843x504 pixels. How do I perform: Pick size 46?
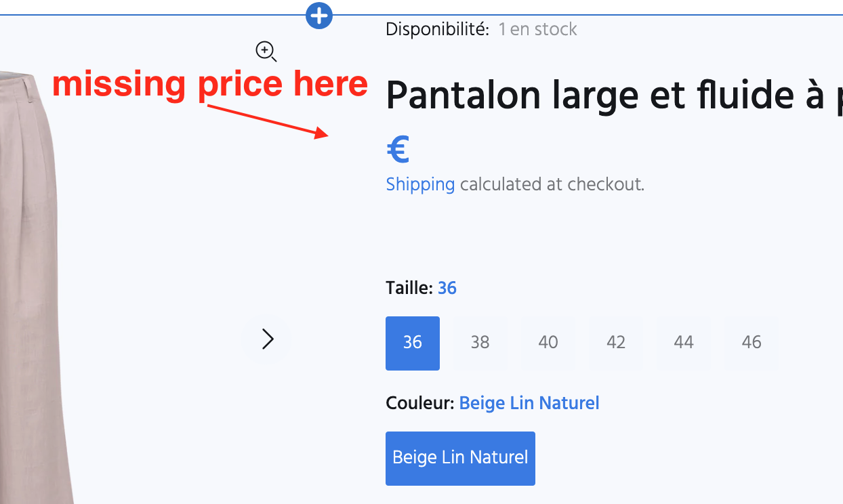click(751, 343)
